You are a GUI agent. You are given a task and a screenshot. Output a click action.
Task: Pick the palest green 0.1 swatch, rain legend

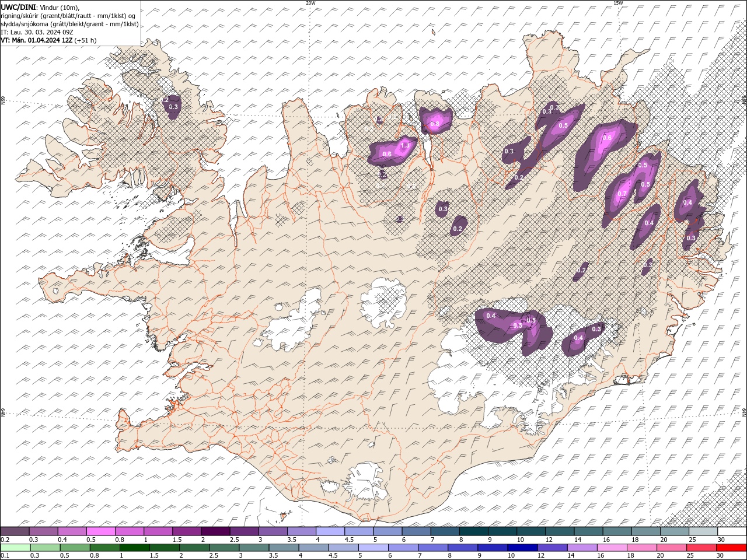coord(15,548)
